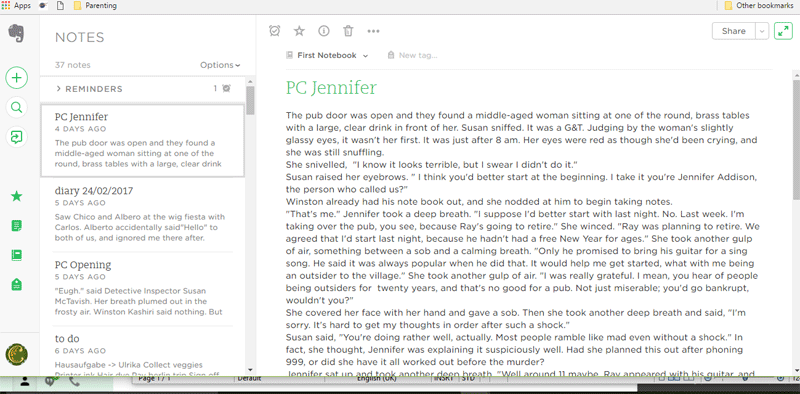This screenshot has width=800, height=394.
Task: Delete the note with trash icon
Action: click(x=348, y=31)
